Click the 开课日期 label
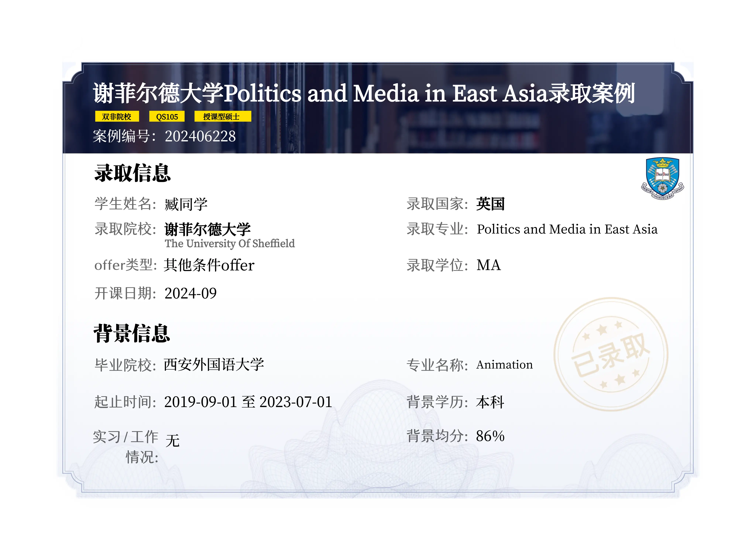756x555 pixels. click(125, 294)
